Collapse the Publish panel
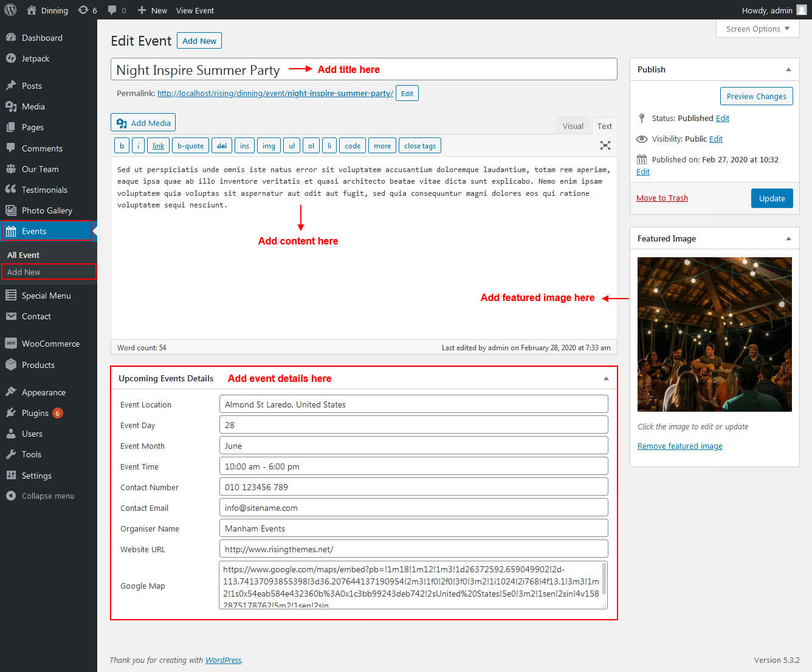The width and height of the screenshot is (812, 672). pyautogui.click(x=788, y=69)
